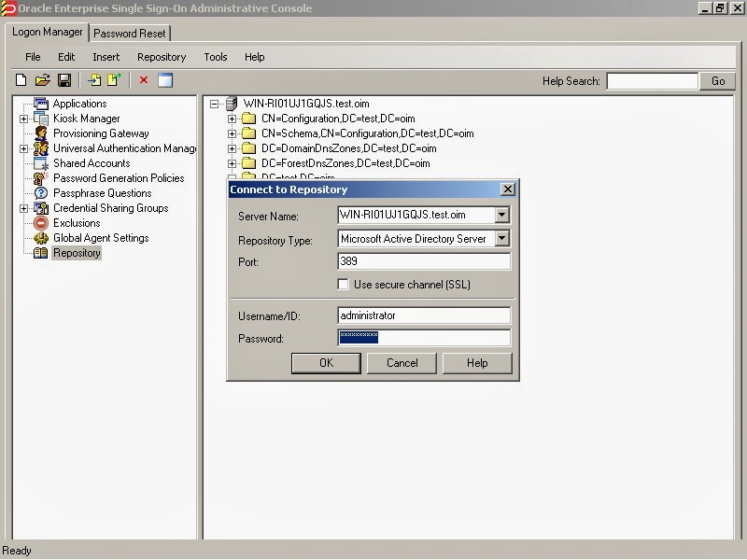The width and height of the screenshot is (747, 560).
Task: Open the Tools menu
Action: click(x=215, y=57)
